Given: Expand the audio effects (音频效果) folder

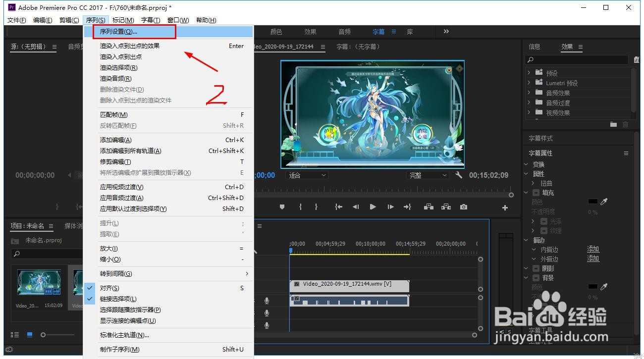Looking at the screenshot, I should coord(529,93).
